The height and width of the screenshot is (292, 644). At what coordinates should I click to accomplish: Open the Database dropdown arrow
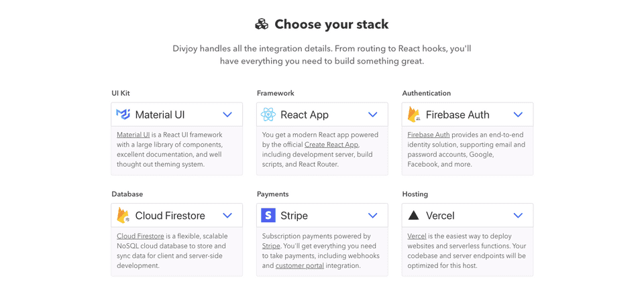coord(227,215)
